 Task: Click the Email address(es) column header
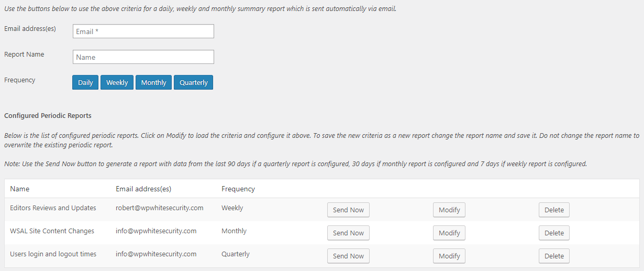143,189
